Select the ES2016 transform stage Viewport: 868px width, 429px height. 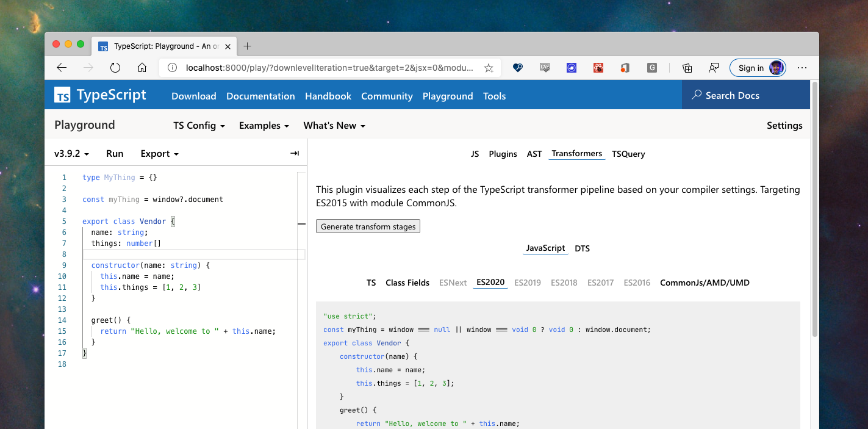pos(637,283)
